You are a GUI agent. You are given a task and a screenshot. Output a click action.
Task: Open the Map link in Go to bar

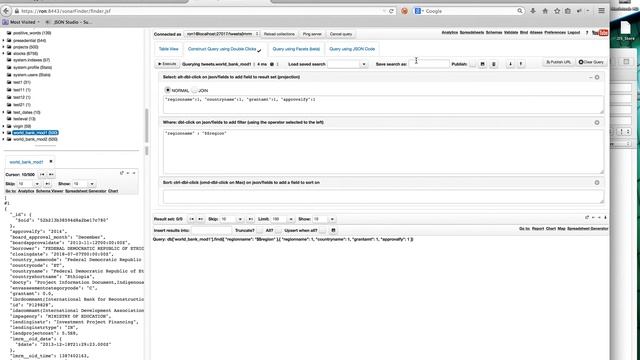561,229
